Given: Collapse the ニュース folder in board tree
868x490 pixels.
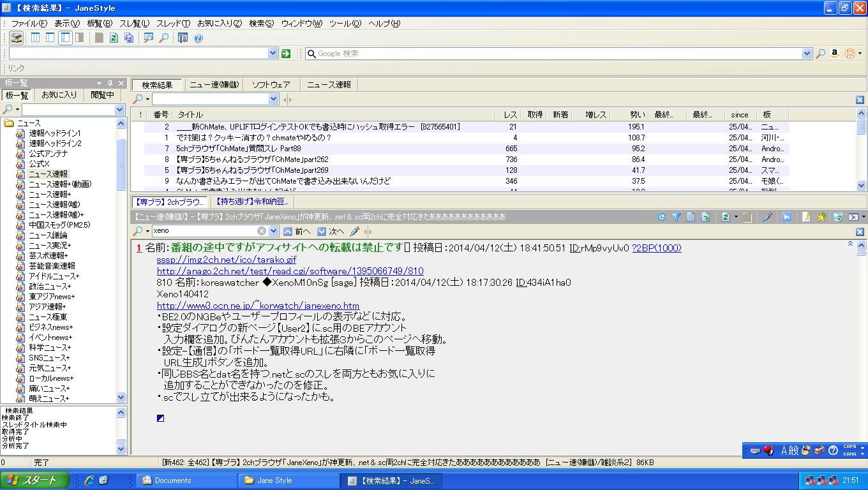Looking at the screenshot, I should [9, 123].
